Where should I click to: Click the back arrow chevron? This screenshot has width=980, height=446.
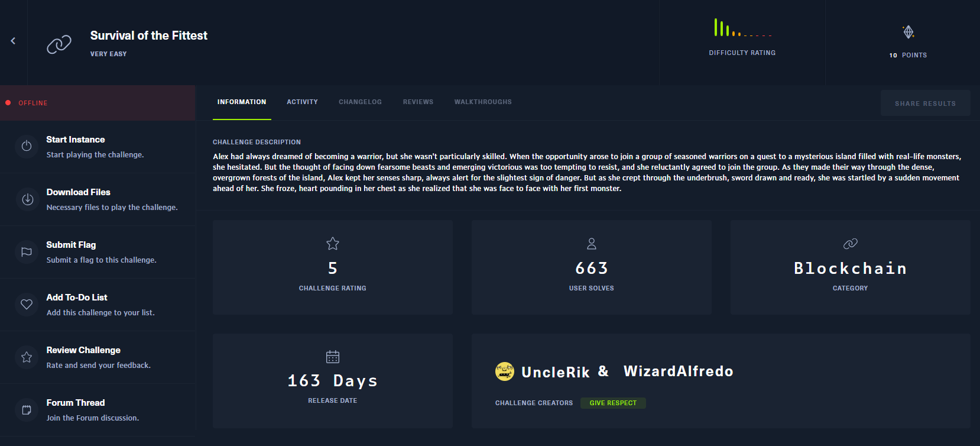click(13, 41)
